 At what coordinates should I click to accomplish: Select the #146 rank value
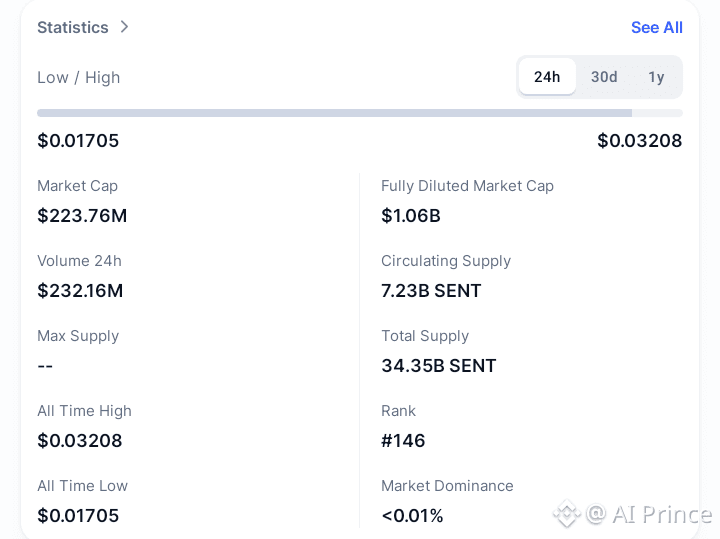click(x=403, y=441)
